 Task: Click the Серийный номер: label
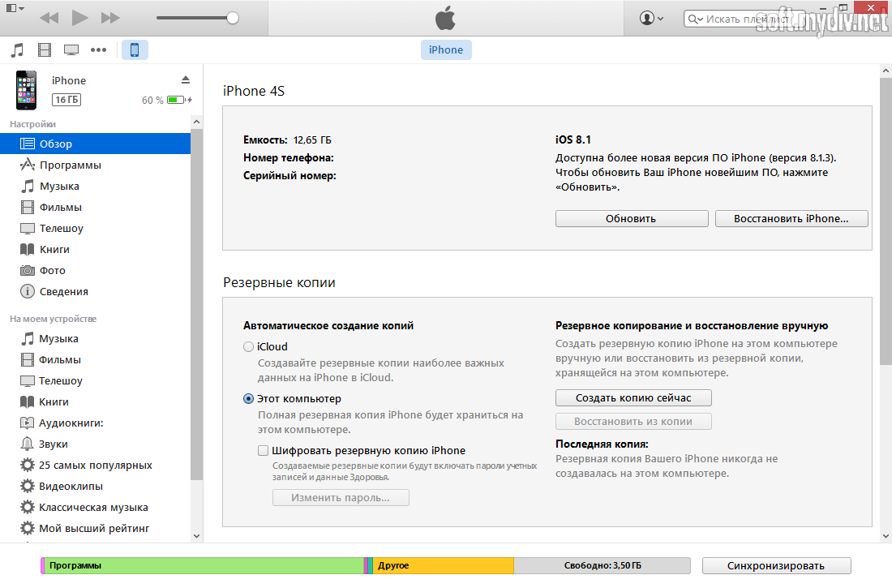click(289, 176)
